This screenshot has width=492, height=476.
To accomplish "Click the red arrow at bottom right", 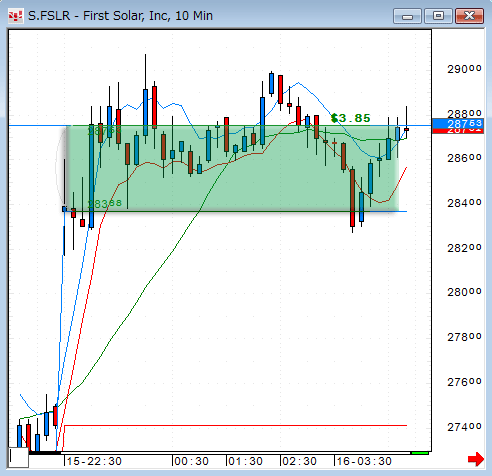I will 476,459.
